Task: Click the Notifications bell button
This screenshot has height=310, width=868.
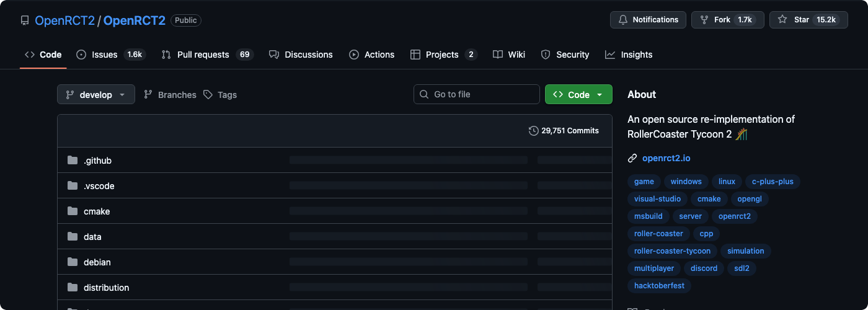Action: (x=648, y=20)
